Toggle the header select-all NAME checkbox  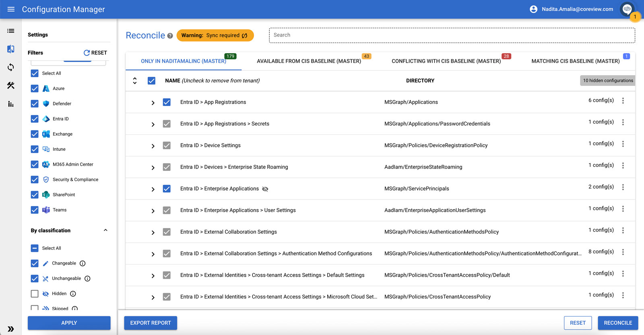click(151, 81)
